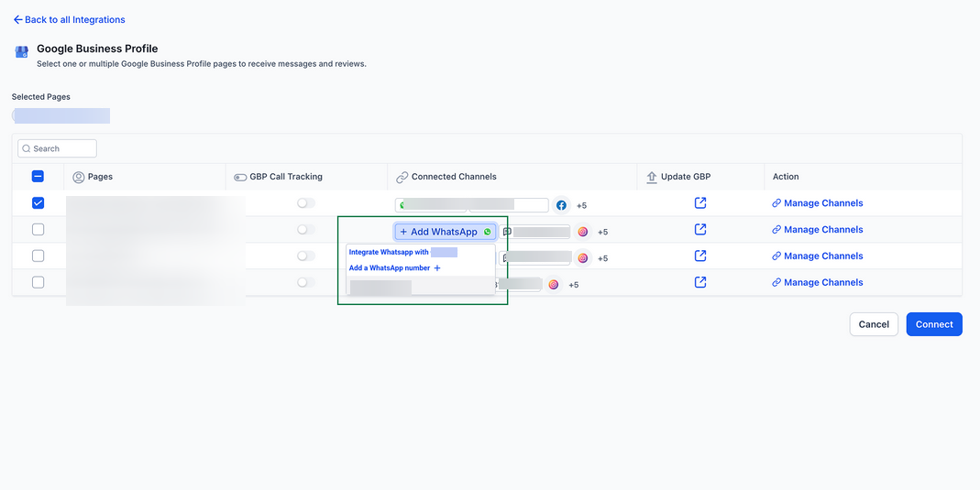Screen dimensions: 980x490
Task: Open Update GBP link icon in third row
Action: 700,256
